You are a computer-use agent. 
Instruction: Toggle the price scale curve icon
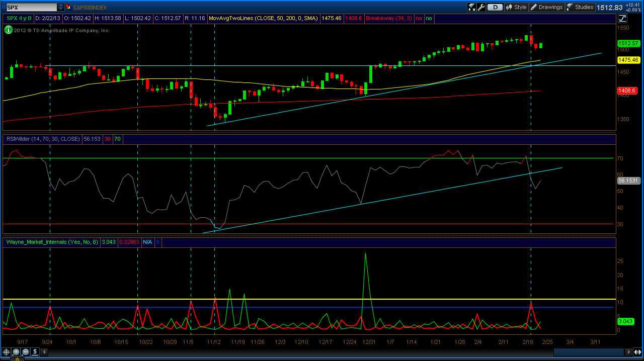click(622, 19)
